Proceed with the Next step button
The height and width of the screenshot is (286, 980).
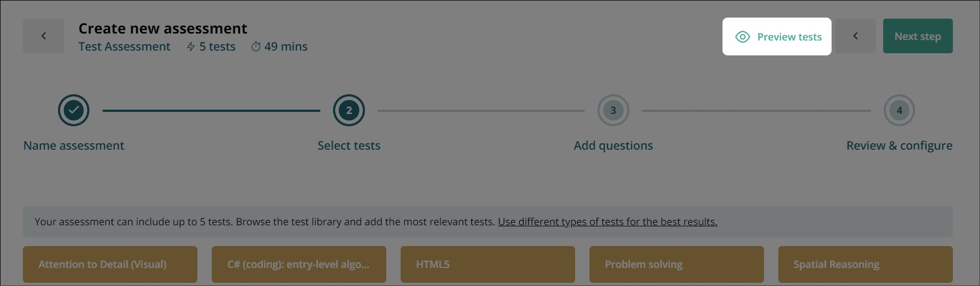[x=918, y=36]
